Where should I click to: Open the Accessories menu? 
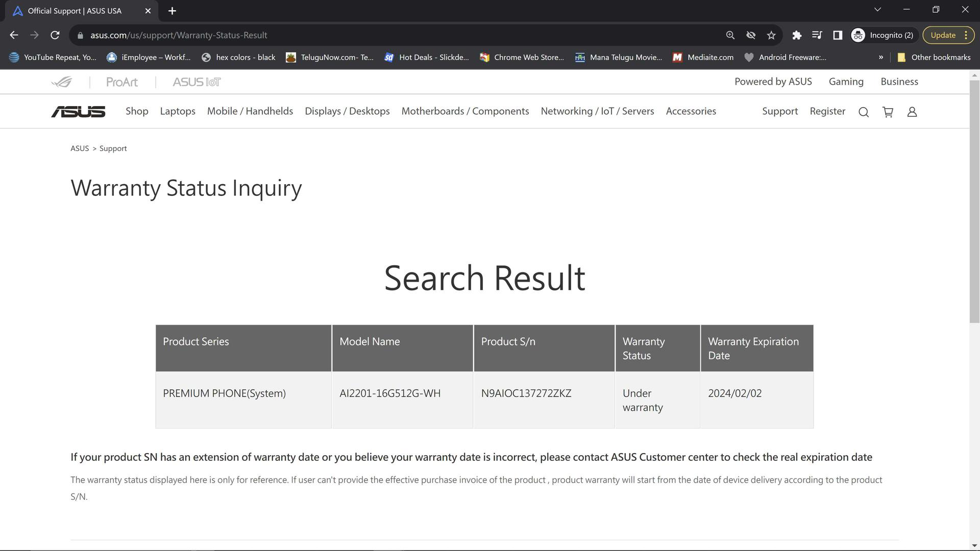[x=691, y=111]
